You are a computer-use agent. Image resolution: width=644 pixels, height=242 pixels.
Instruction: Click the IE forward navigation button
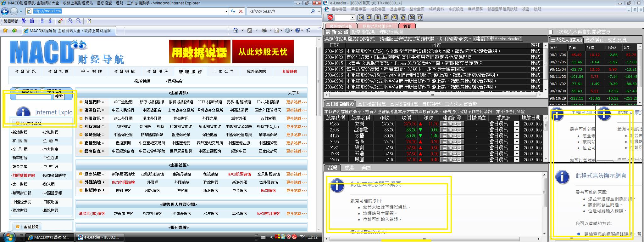coord(14,11)
